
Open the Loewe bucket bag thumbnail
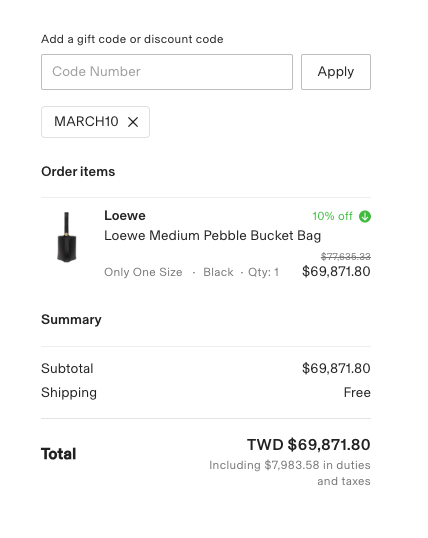click(67, 237)
